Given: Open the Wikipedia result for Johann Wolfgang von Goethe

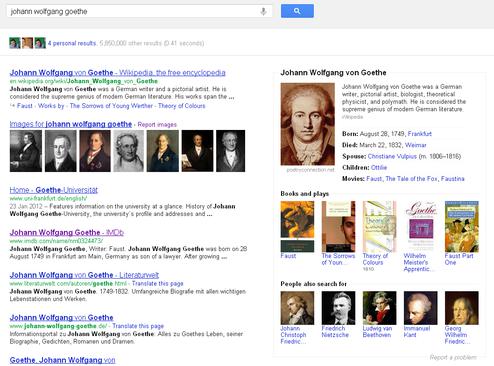Looking at the screenshot, I should (x=117, y=72).
